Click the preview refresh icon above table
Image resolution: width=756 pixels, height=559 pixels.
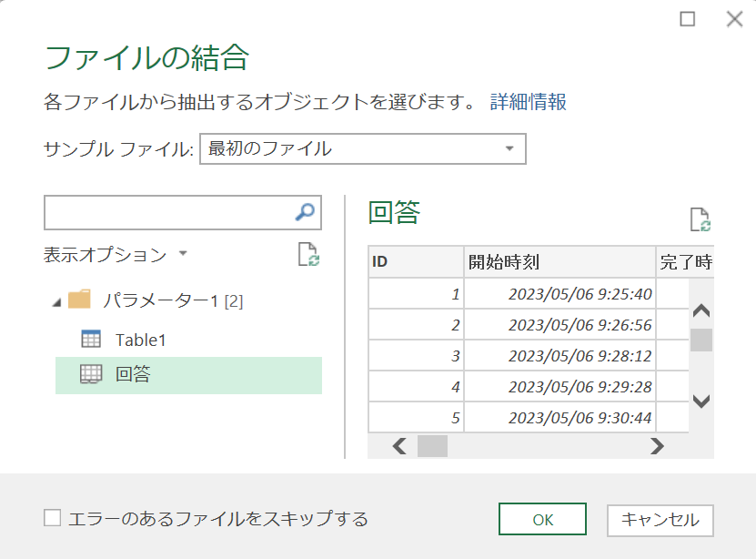pos(701,219)
